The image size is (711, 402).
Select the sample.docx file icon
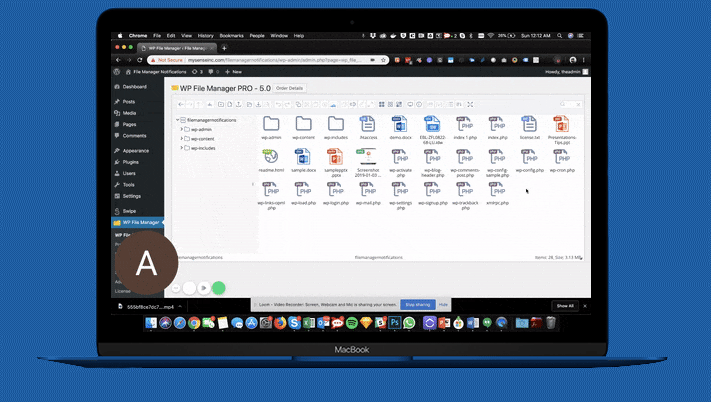pyautogui.click(x=303, y=156)
